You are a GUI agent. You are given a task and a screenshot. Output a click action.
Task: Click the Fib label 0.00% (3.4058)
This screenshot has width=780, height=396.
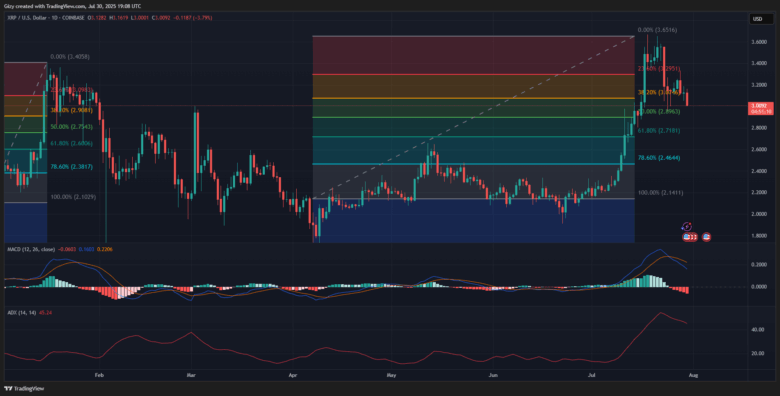click(70, 57)
